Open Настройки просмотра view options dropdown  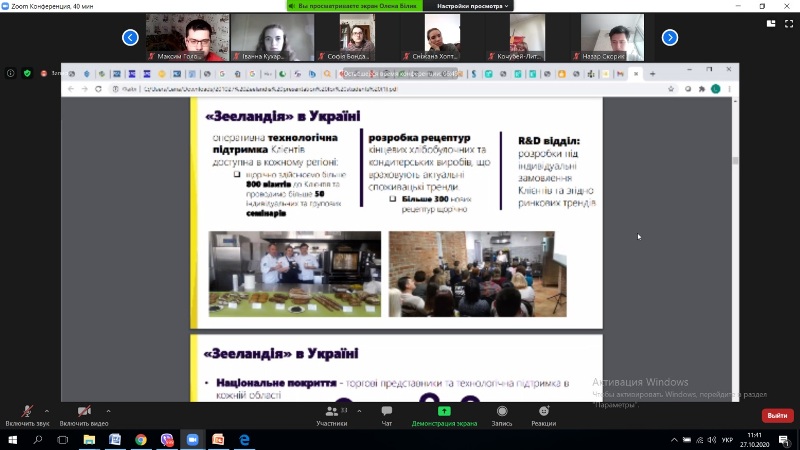coord(472,6)
